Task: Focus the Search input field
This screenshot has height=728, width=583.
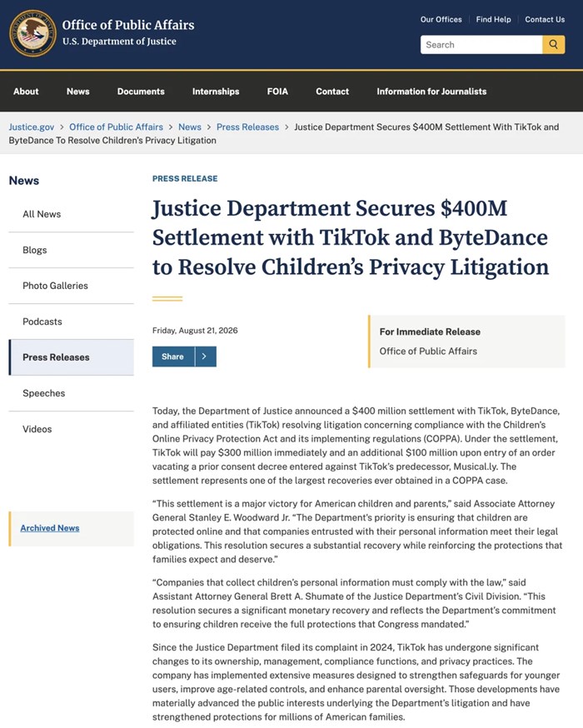Action: 481,45
